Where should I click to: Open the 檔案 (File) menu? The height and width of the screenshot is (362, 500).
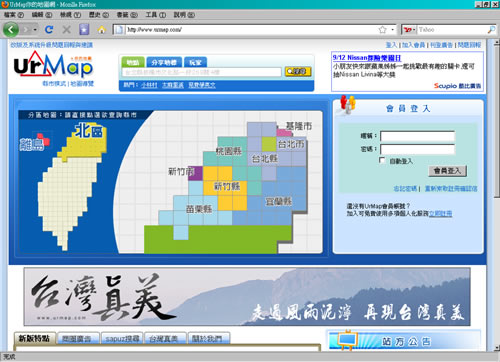click(14, 15)
